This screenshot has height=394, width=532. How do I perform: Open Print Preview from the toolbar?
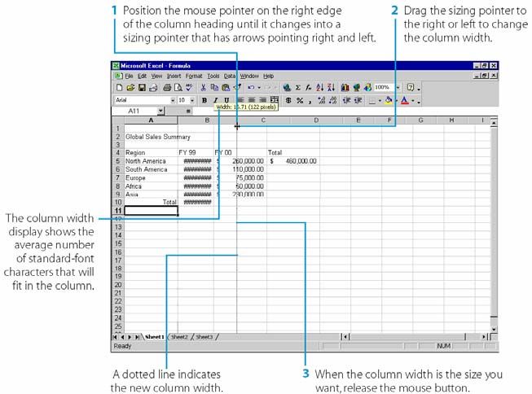pos(178,88)
